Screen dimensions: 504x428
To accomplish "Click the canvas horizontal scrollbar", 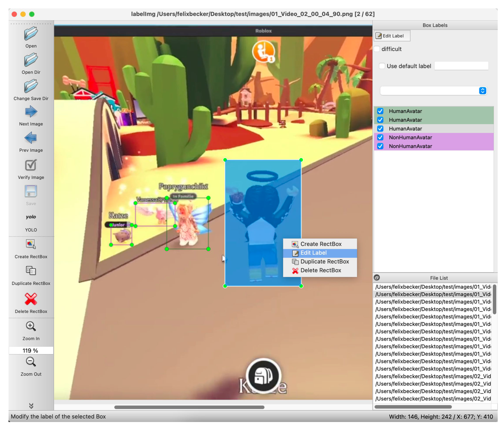I will click(x=189, y=407).
